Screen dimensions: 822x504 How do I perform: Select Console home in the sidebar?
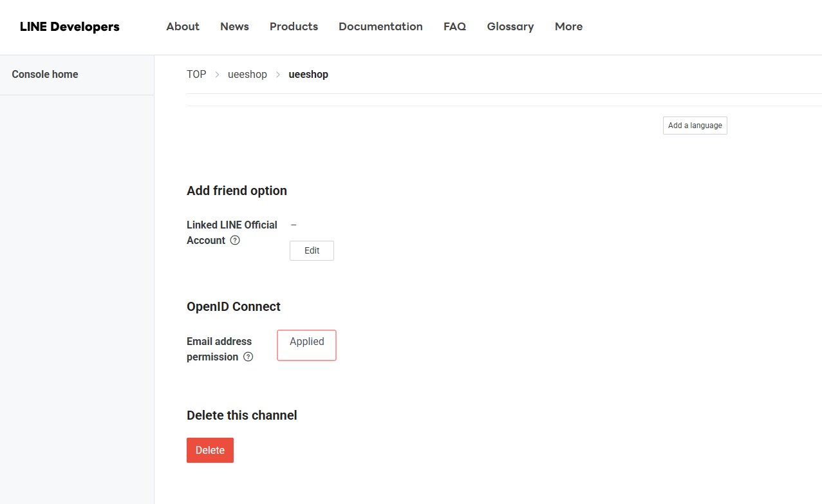coord(45,75)
